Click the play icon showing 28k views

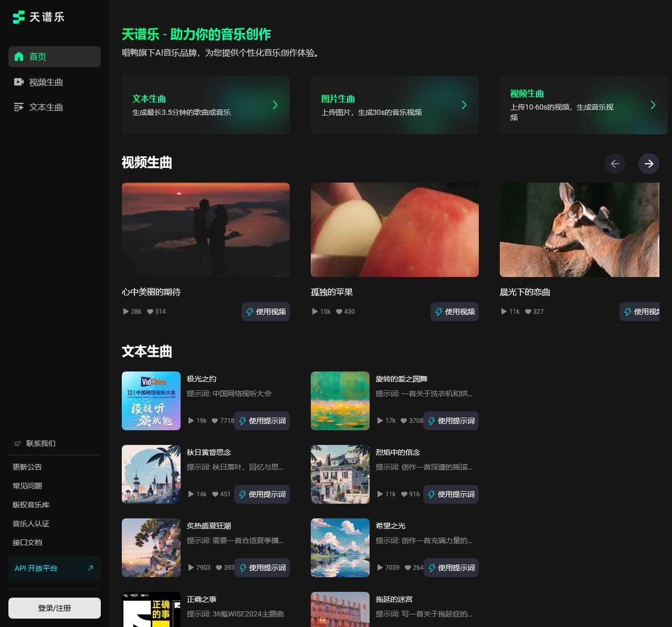(125, 311)
